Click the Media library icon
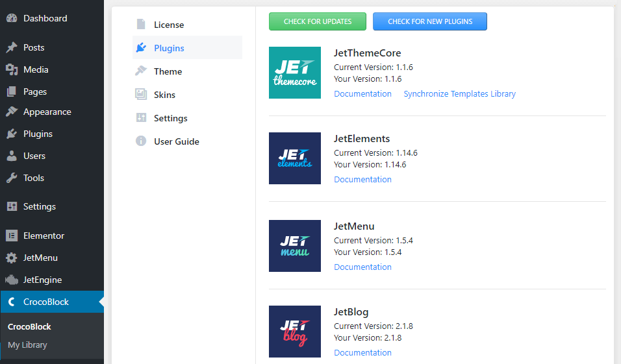Screen dimensions: 621x364 click(x=12, y=69)
